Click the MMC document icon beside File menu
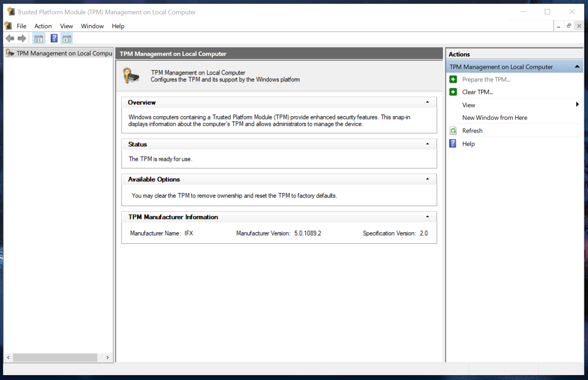Image resolution: width=588 pixels, height=380 pixels. tap(8, 26)
